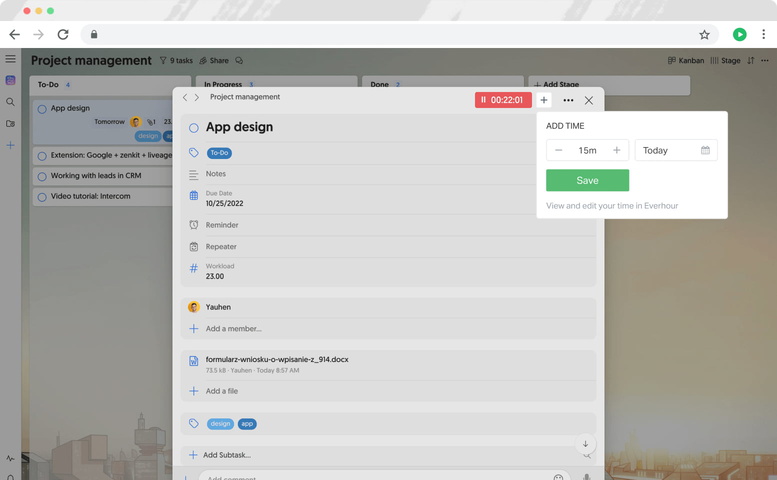Screen dimensions: 777x480
Task: Pause the running 00:22:01 timer
Action: tap(503, 100)
